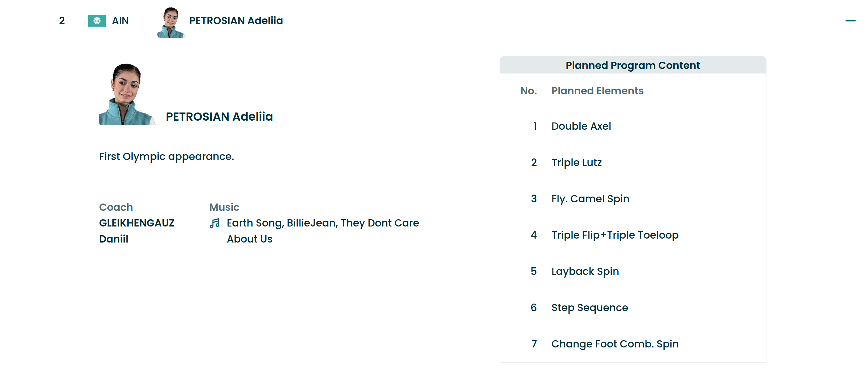Screen dimensions: 868x378
Task: Click the music note icon
Action: [215, 223]
